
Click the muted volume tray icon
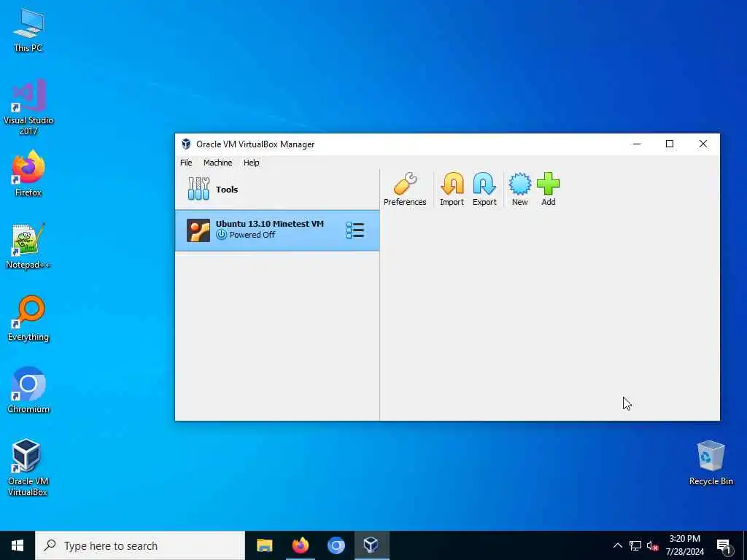point(652,545)
